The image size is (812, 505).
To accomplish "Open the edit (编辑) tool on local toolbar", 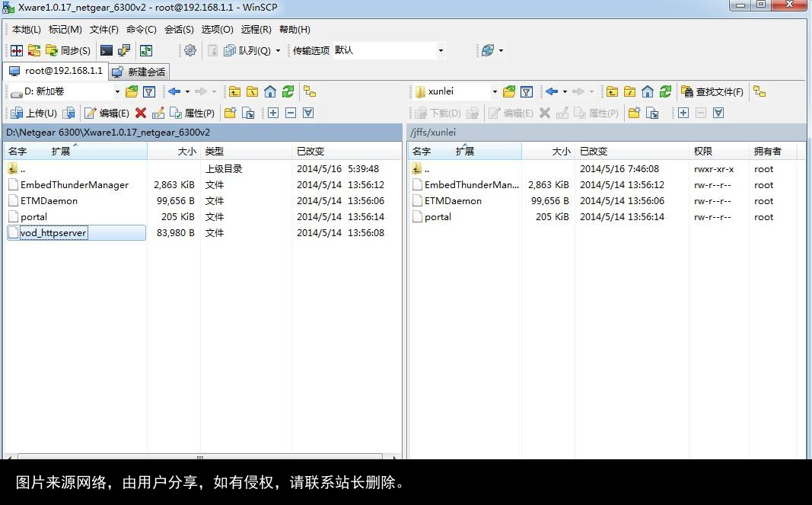I will pos(107,113).
